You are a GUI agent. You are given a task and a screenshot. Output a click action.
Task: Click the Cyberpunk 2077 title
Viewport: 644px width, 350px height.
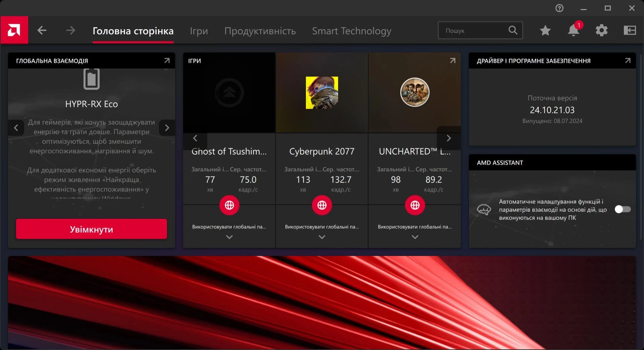pos(322,151)
